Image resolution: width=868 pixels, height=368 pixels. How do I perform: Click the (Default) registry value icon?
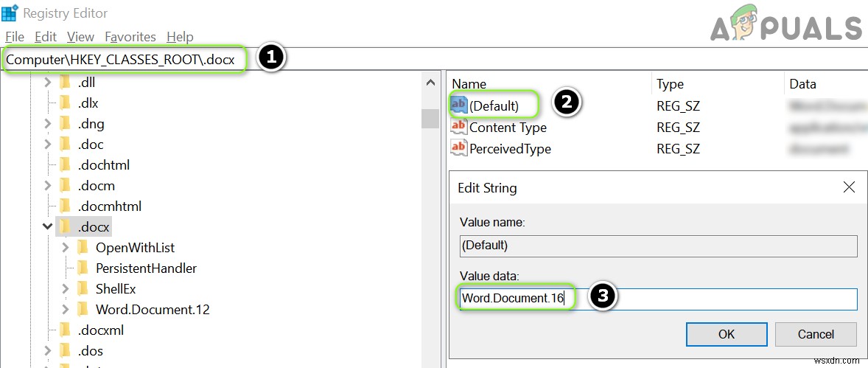point(459,105)
